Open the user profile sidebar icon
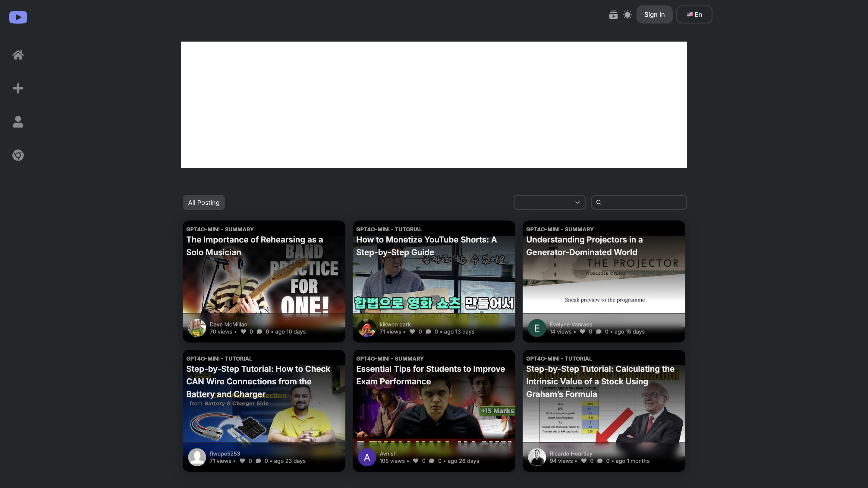 [18, 122]
